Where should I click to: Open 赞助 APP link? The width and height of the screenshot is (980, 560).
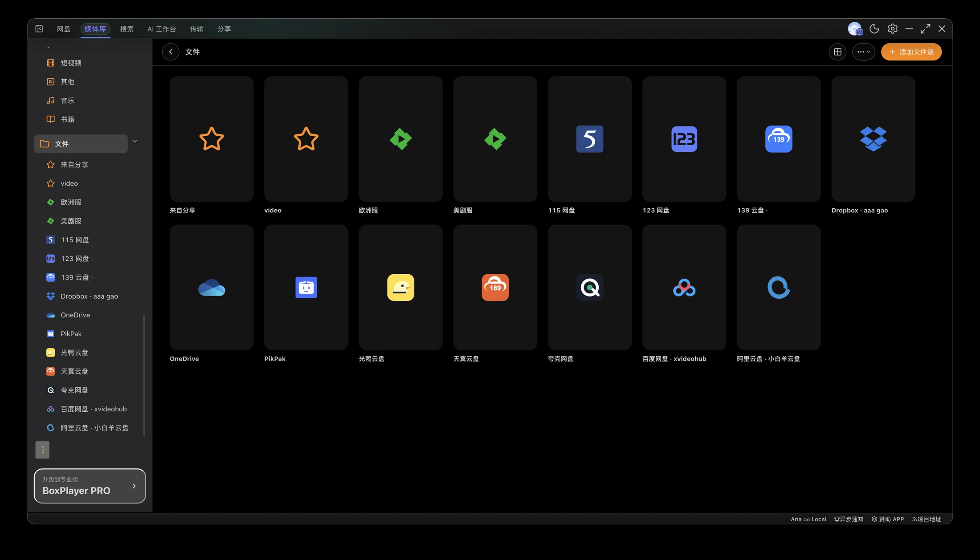pos(887,519)
